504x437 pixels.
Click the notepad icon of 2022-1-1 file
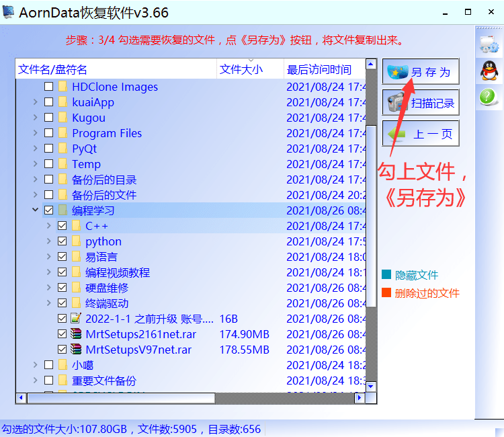(76, 319)
